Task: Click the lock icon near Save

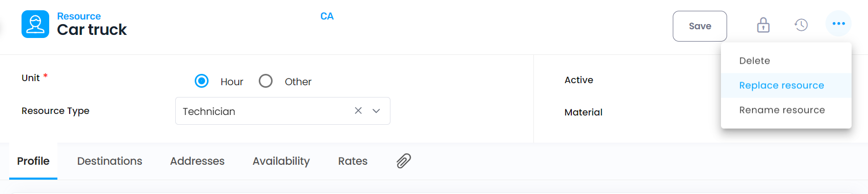Action: [763, 25]
